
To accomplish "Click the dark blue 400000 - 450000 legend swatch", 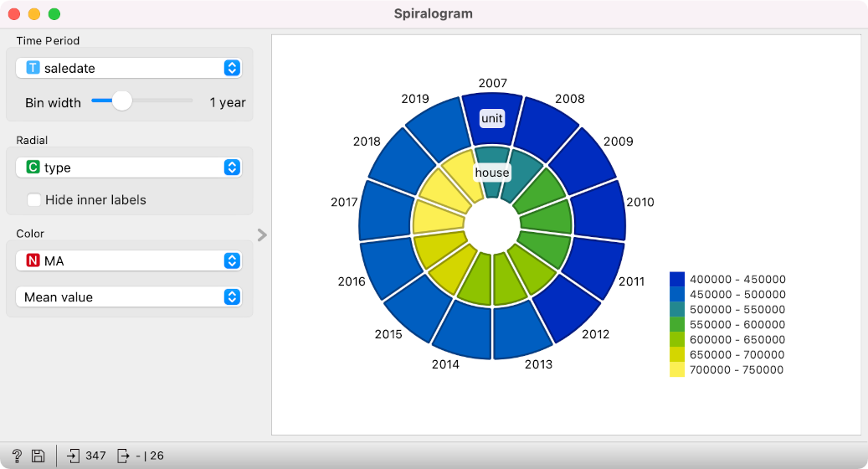I will [677, 280].
